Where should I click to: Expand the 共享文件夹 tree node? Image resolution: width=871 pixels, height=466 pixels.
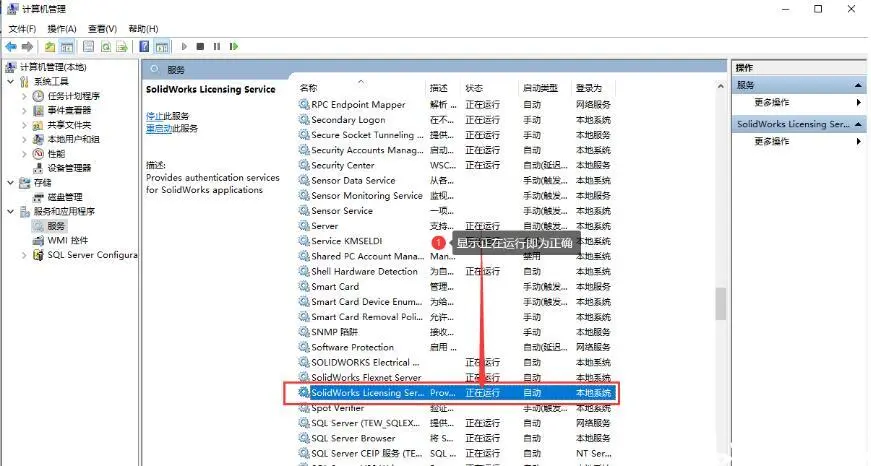pos(24,125)
